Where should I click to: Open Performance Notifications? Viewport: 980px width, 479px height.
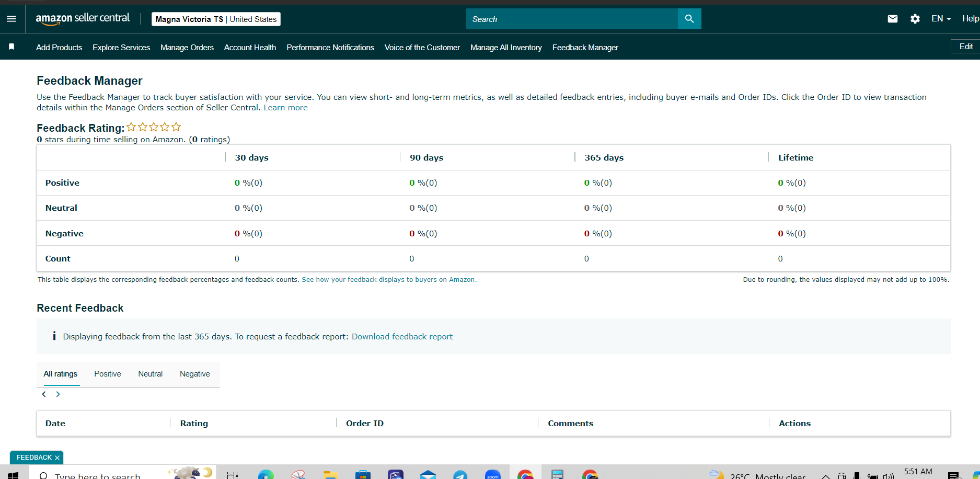click(x=330, y=47)
